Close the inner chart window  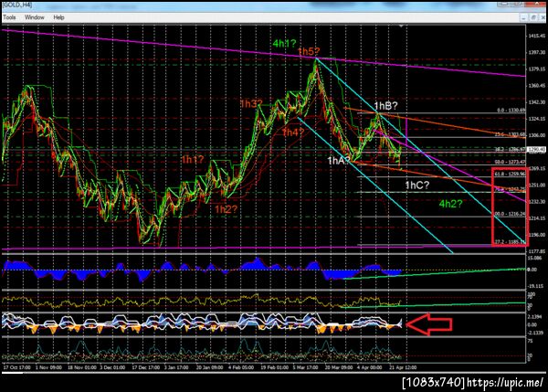pos(543,17)
